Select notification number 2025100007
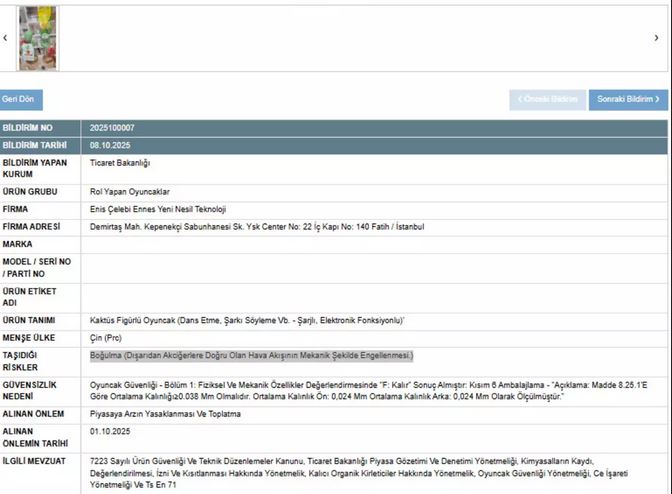This screenshot has width=672, height=494. [x=112, y=128]
